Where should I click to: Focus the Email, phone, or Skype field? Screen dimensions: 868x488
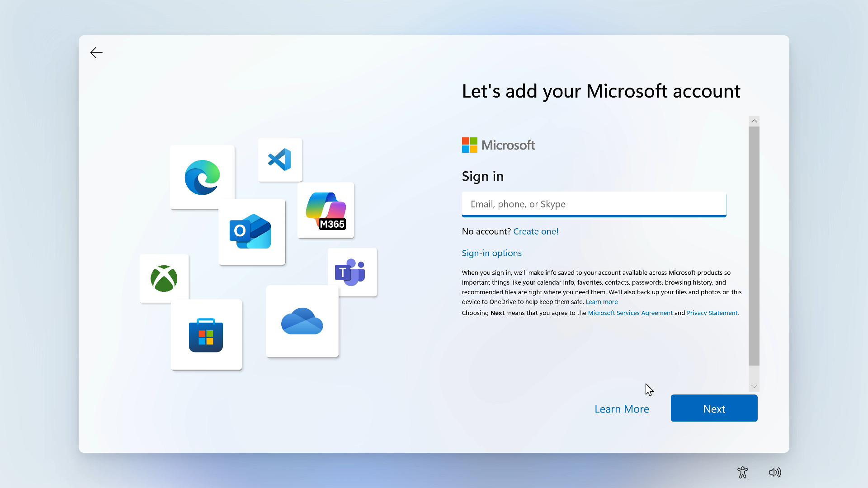(594, 204)
